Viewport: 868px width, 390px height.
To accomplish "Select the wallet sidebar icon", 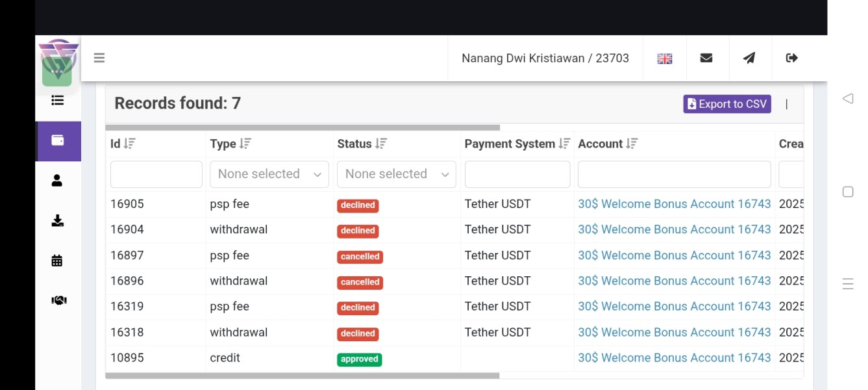I will coord(58,140).
